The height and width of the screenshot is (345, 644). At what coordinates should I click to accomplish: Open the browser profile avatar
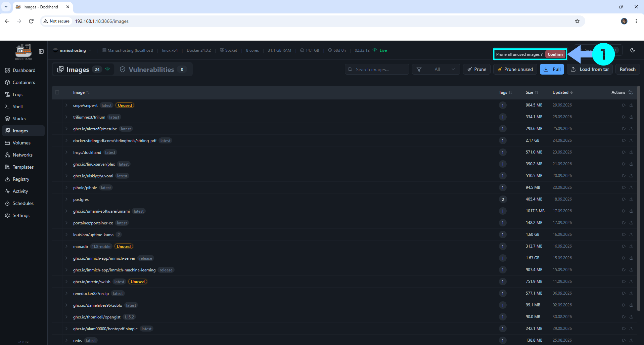[624, 21]
